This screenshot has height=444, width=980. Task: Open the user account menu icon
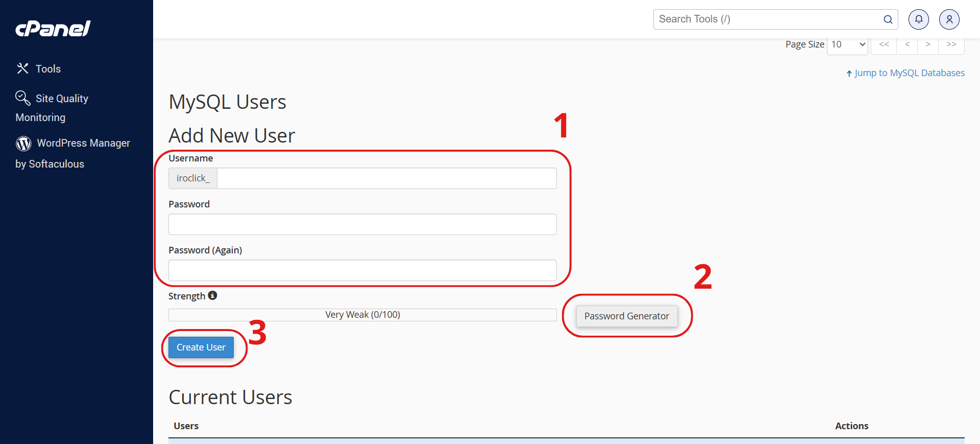tap(949, 19)
